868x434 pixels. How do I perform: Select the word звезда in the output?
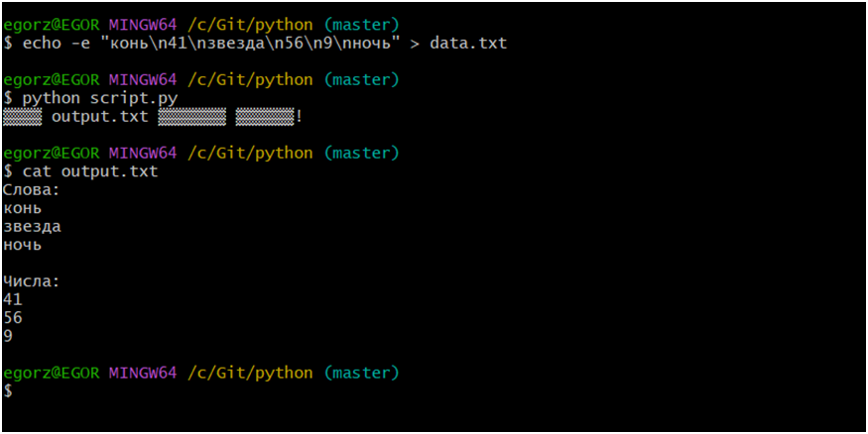(32, 226)
